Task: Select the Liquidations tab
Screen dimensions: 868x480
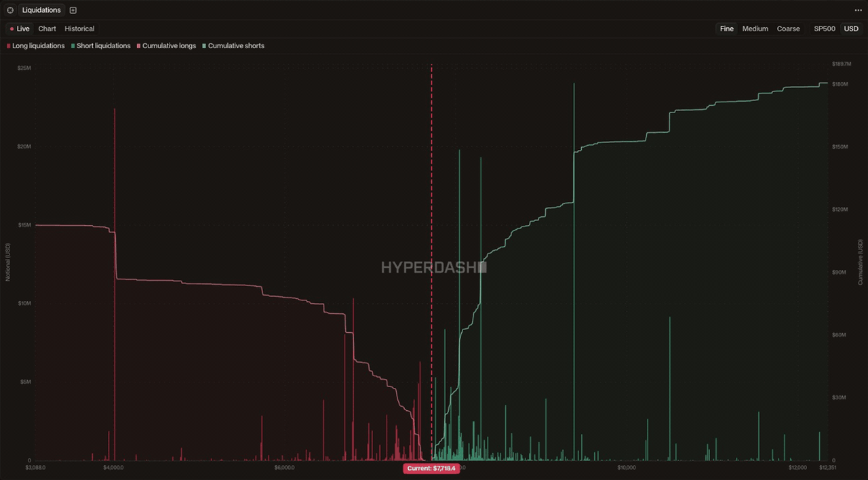Action: [x=41, y=10]
